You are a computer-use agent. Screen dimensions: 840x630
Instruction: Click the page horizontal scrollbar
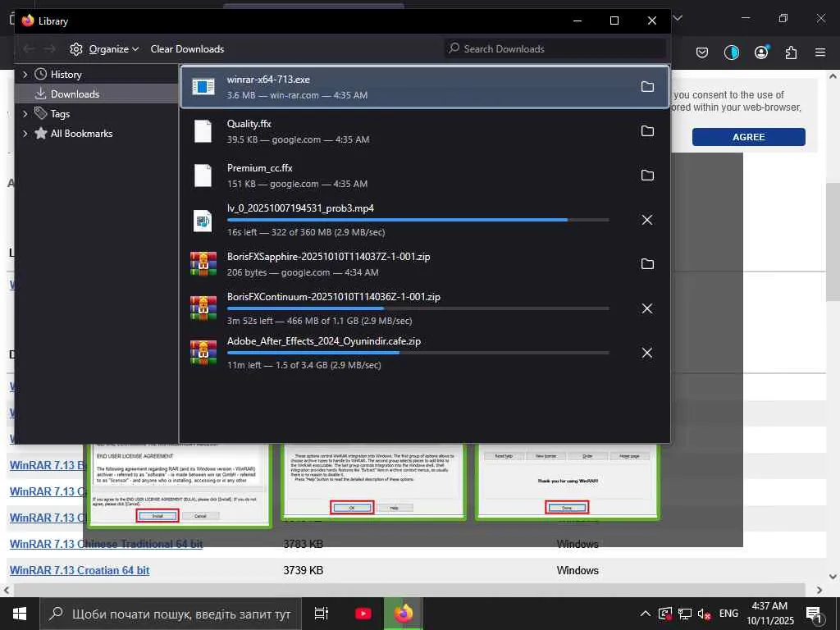point(409,590)
